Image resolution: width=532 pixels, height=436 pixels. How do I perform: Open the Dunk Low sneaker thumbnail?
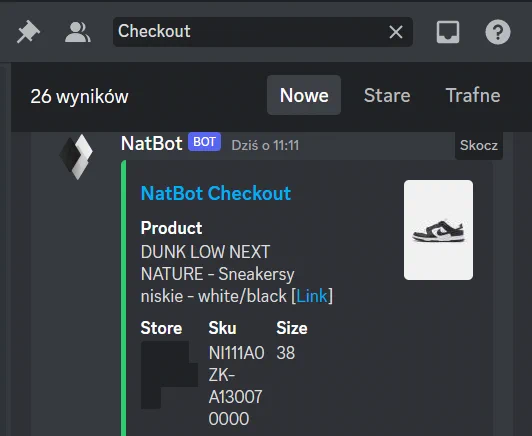pos(438,230)
